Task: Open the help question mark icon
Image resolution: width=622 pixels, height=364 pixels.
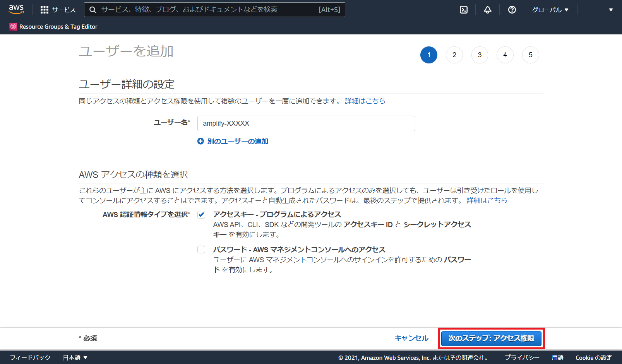Action: (x=512, y=10)
